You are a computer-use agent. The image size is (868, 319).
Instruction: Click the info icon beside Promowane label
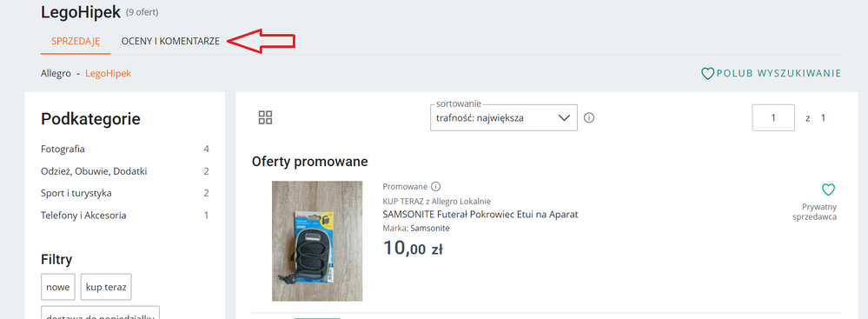coord(435,186)
